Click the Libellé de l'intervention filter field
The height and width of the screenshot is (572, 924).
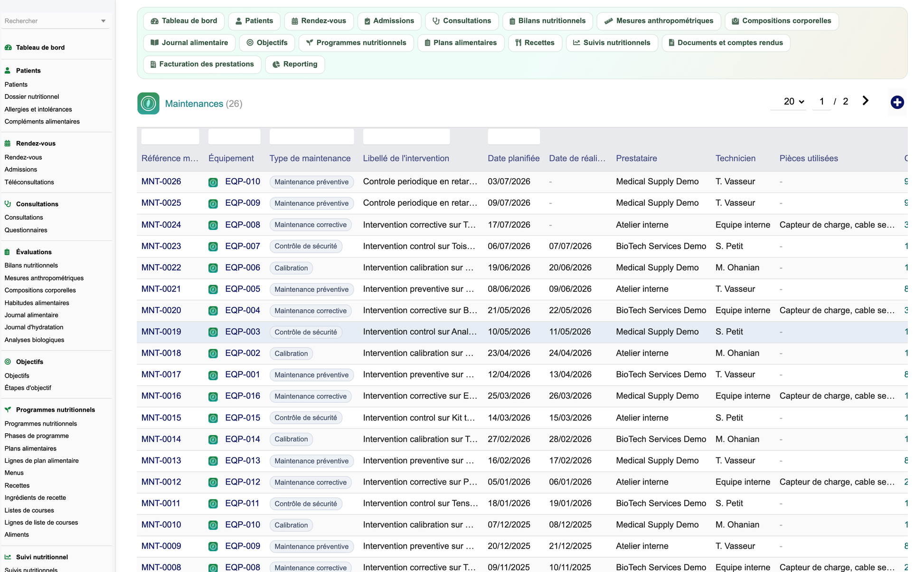[x=406, y=136]
